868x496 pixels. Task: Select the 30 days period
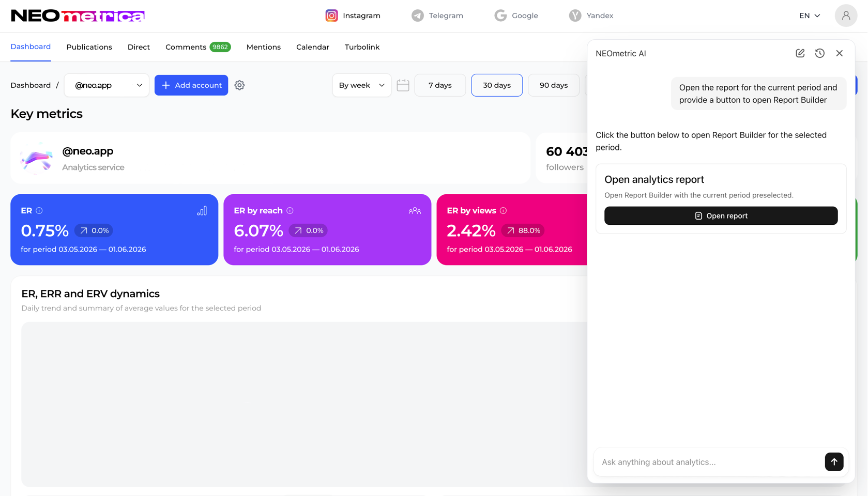coord(497,85)
